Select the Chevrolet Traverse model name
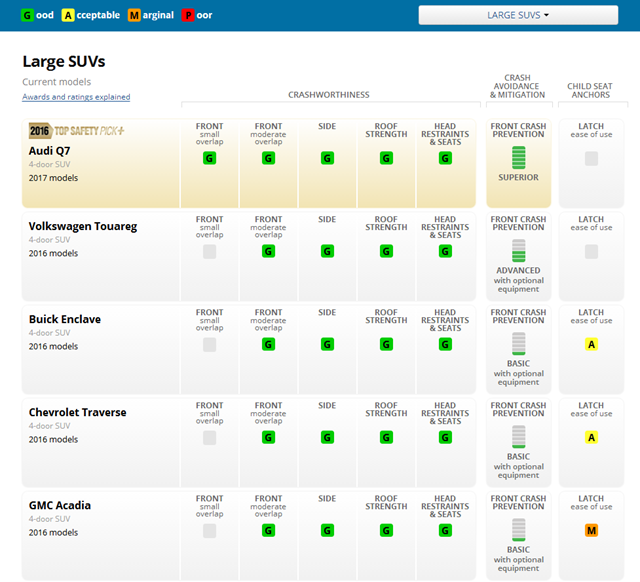 pos(77,412)
